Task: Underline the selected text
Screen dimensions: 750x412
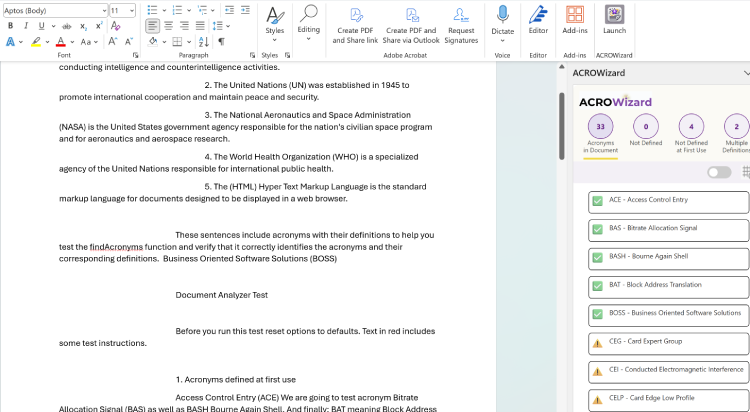Action: pyautogui.click(x=42, y=26)
